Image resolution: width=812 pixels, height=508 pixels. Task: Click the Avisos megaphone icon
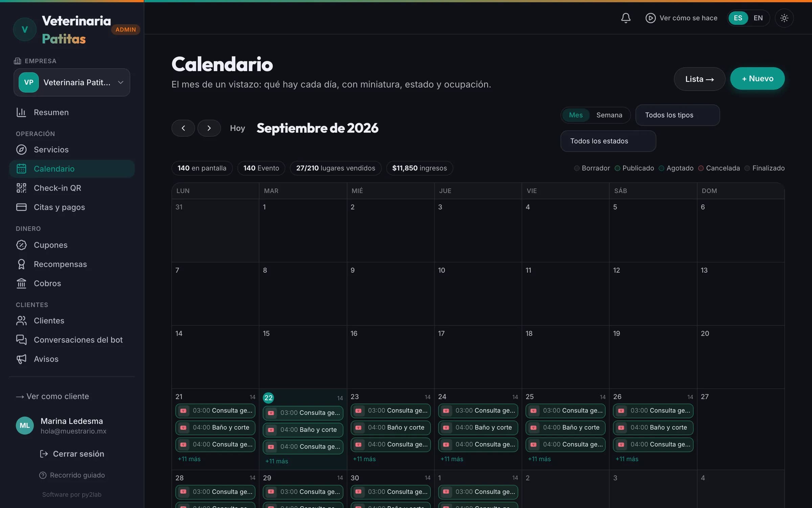tap(21, 359)
